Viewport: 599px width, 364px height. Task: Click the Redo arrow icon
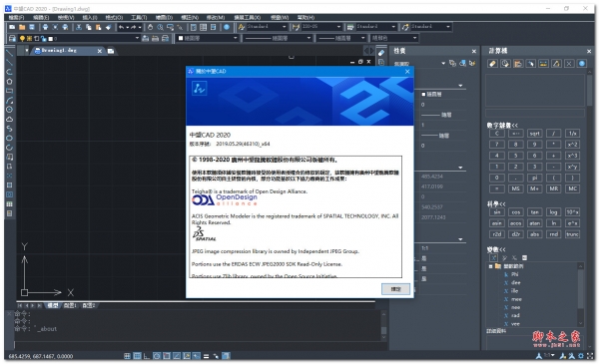(134, 27)
